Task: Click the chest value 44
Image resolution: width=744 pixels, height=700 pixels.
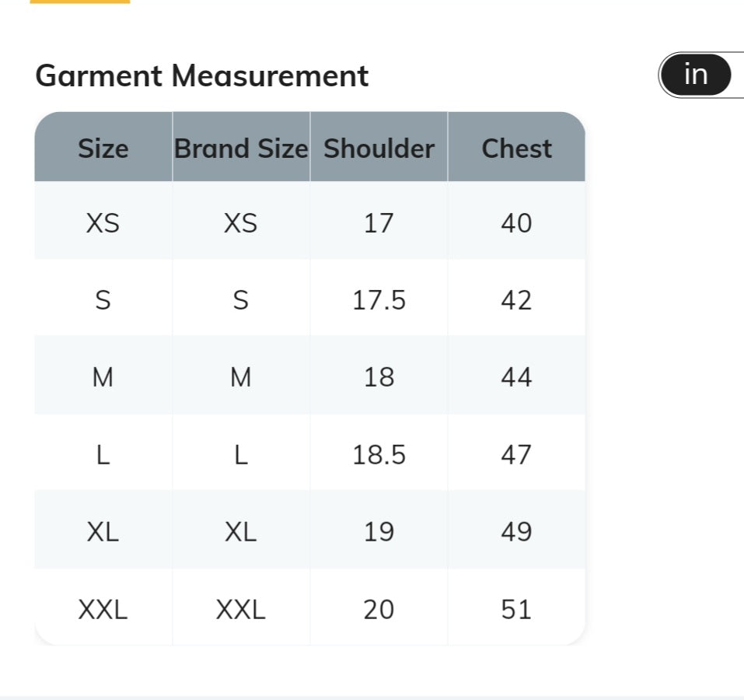Action: click(x=516, y=376)
